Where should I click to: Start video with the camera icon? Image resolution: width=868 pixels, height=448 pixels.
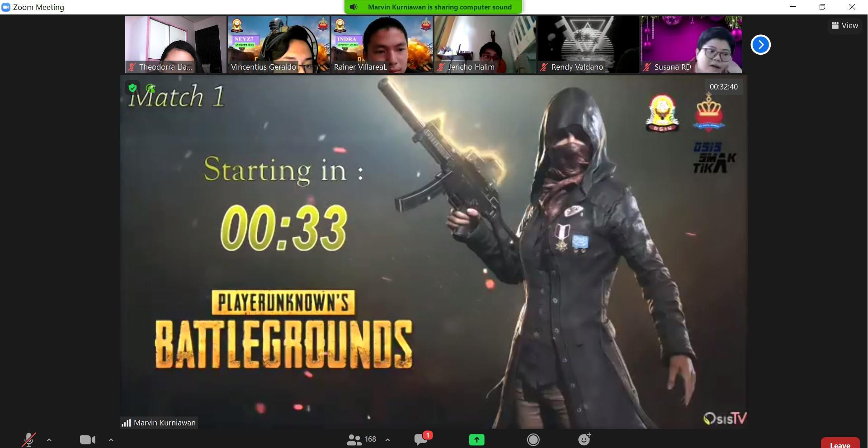[x=87, y=440]
